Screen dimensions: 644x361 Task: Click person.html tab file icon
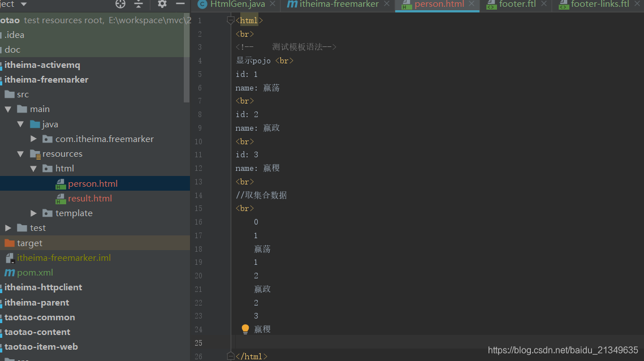tap(407, 5)
